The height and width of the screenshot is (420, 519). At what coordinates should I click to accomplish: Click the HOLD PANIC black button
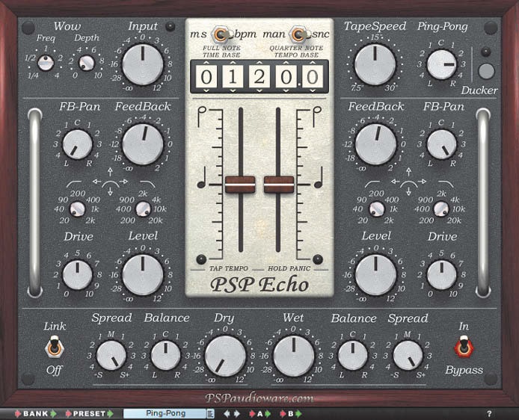point(318,259)
